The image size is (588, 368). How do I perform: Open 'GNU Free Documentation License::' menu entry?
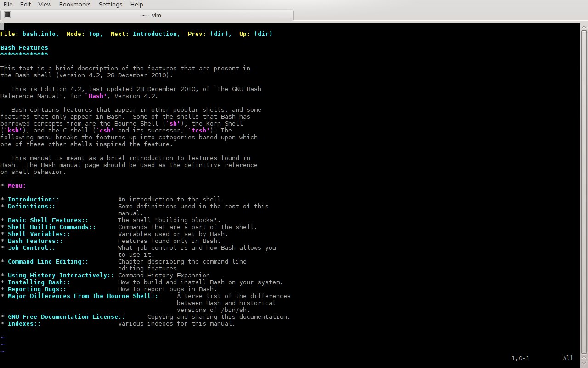click(x=67, y=316)
